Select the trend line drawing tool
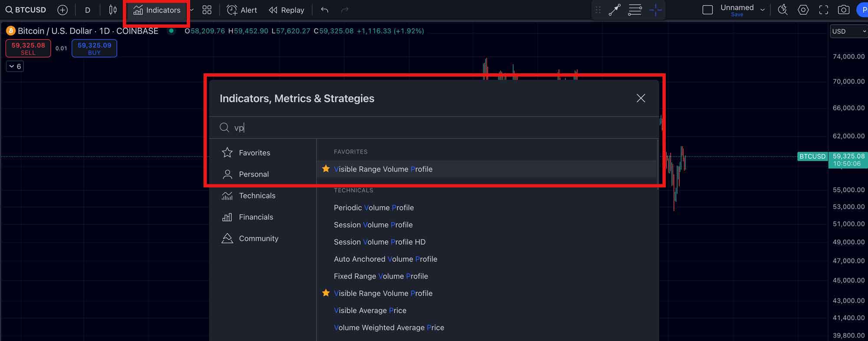Viewport: 868px width, 341px height. (615, 10)
